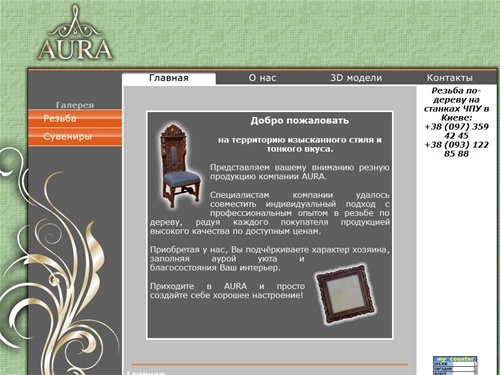Click the Галерея heading
This screenshot has width=500, height=375.
coord(75,105)
